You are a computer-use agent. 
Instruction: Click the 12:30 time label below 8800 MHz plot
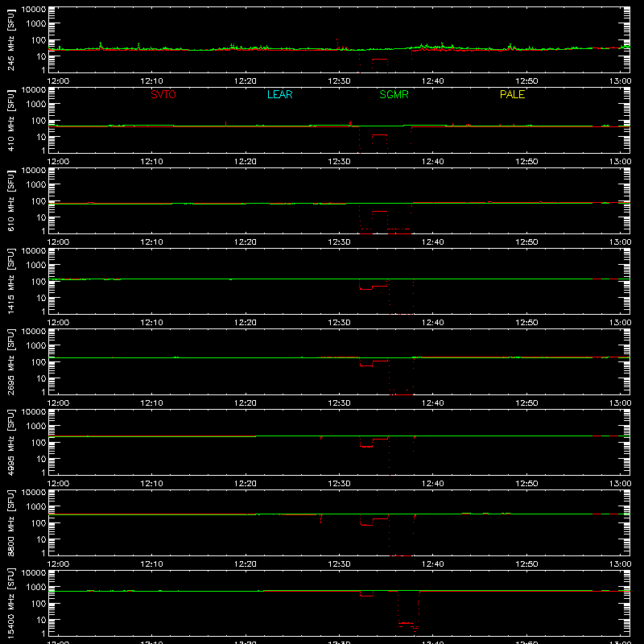coord(339,564)
